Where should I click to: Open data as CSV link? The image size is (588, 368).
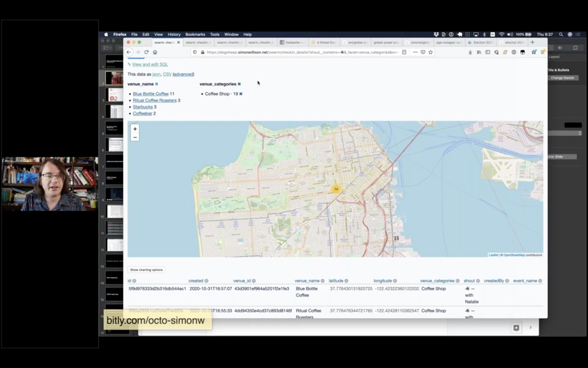coord(167,74)
